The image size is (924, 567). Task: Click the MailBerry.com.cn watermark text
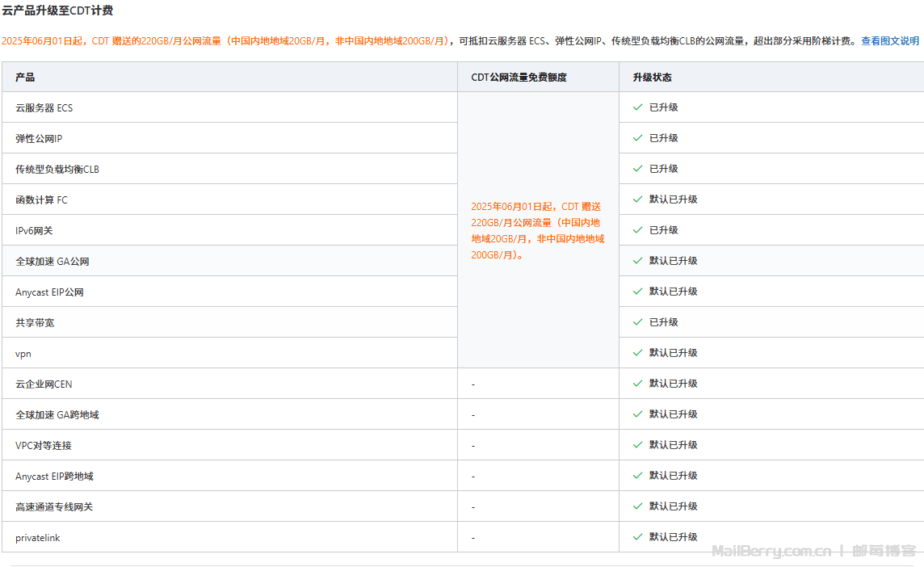771,552
